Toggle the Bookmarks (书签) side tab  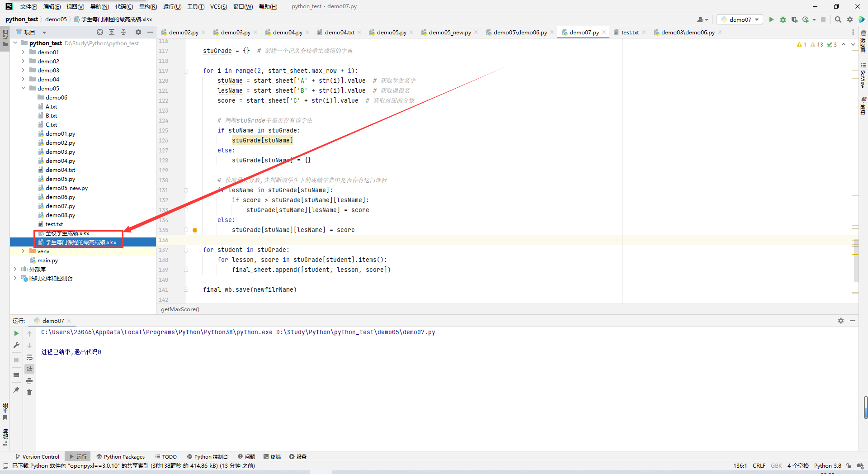click(x=5, y=411)
